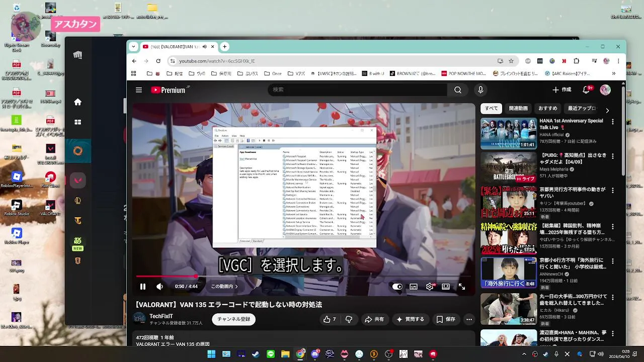Open the chapter list この動画内
The width and height of the screenshot is (644, 362).
[x=224, y=287]
